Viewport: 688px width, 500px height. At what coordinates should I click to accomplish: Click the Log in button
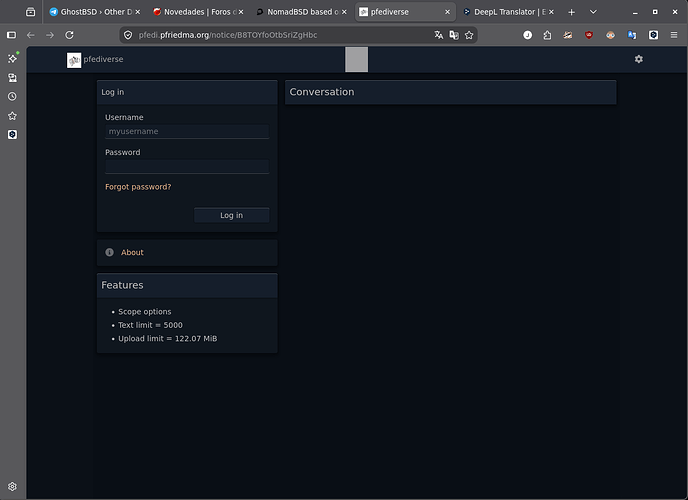(x=231, y=215)
